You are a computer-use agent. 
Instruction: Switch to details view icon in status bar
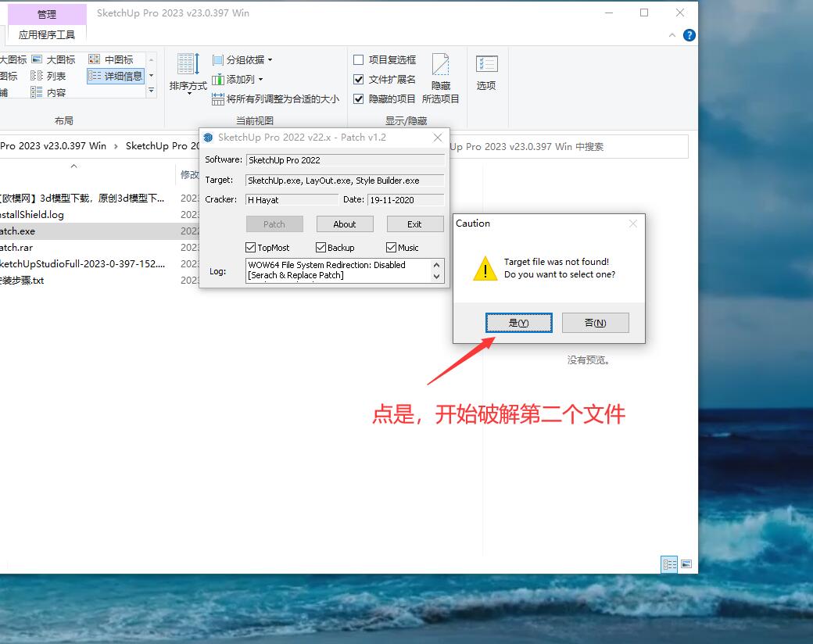click(669, 564)
